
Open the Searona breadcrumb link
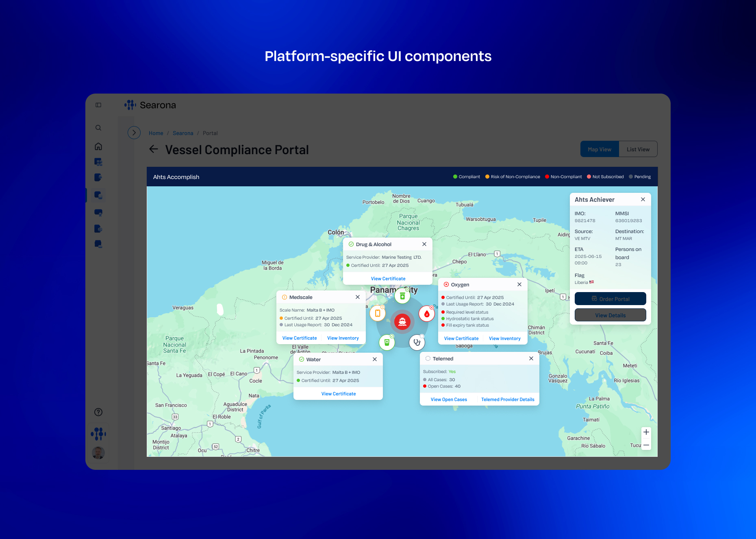(x=183, y=133)
